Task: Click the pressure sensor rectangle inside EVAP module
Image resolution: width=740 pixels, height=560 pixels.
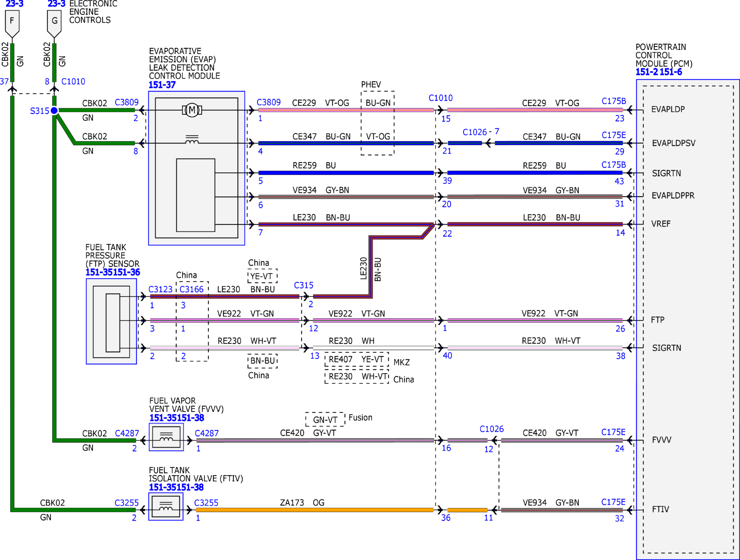Action: pyautogui.click(x=196, y=195)
